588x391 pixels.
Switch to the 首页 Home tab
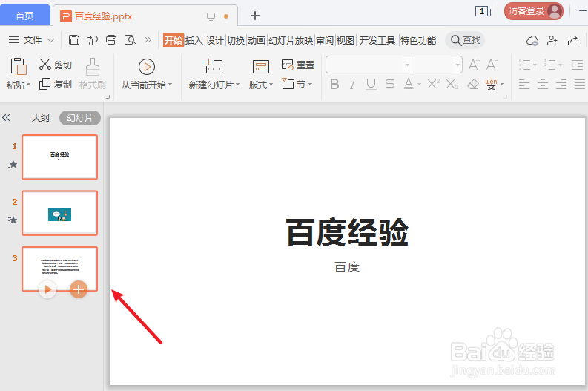[x=24, y=16]
